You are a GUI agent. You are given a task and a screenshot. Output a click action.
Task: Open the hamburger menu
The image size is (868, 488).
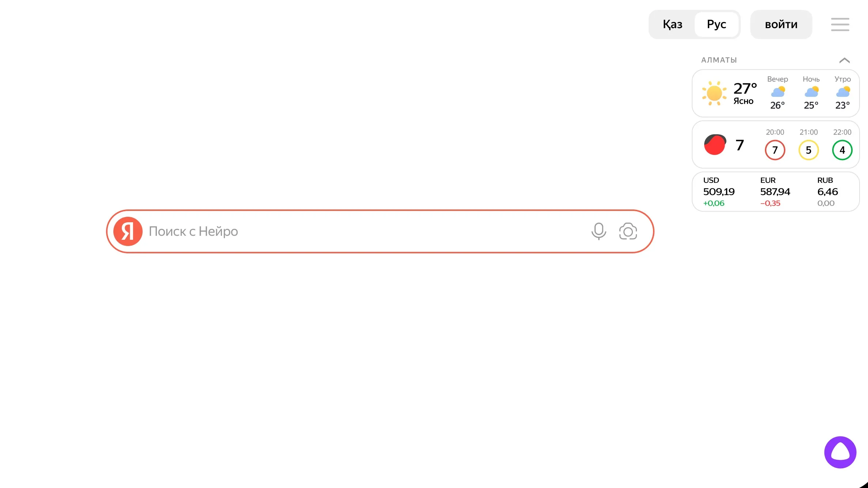tap(840, 24)
